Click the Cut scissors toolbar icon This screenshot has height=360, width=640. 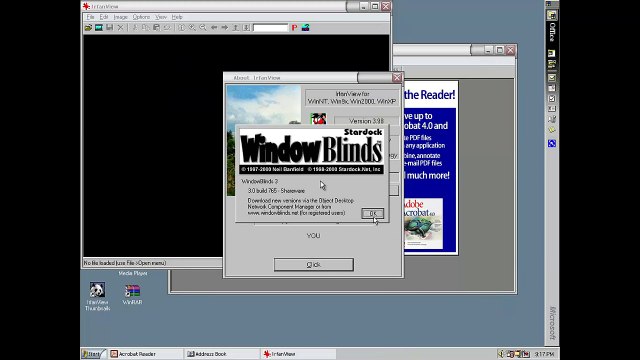point(135,28)
